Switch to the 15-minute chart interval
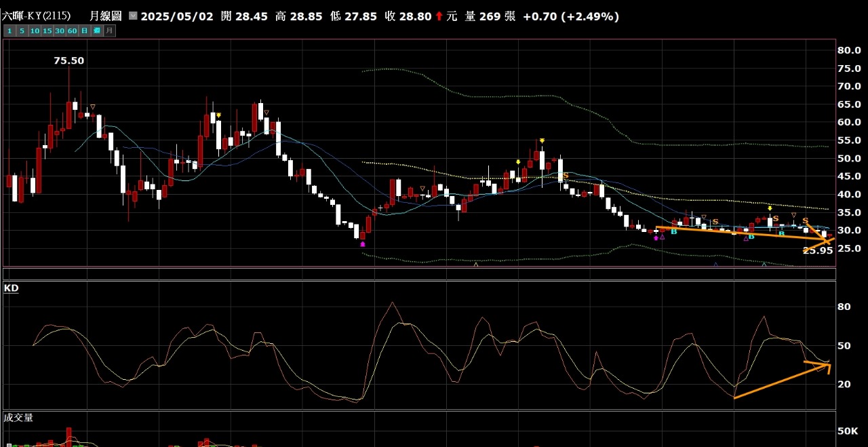This screenshot has height=447, width=868. pyautogui.click(x=47, y=31)
